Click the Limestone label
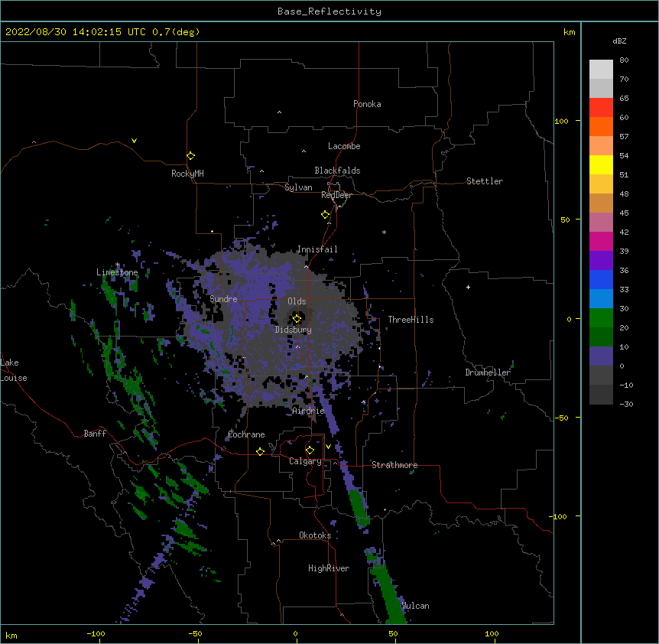This screenshot has width=659, height=644. coord(117,272)
